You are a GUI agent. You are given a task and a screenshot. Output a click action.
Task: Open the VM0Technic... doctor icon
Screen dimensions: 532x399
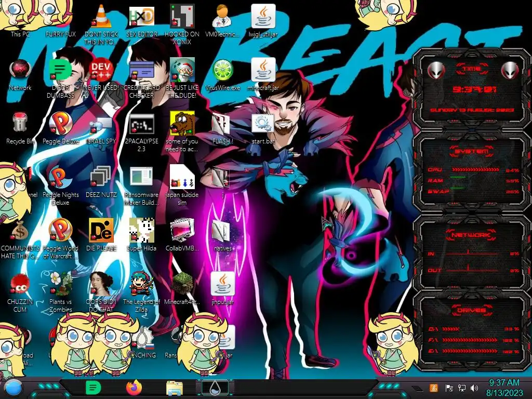point(222,16)
